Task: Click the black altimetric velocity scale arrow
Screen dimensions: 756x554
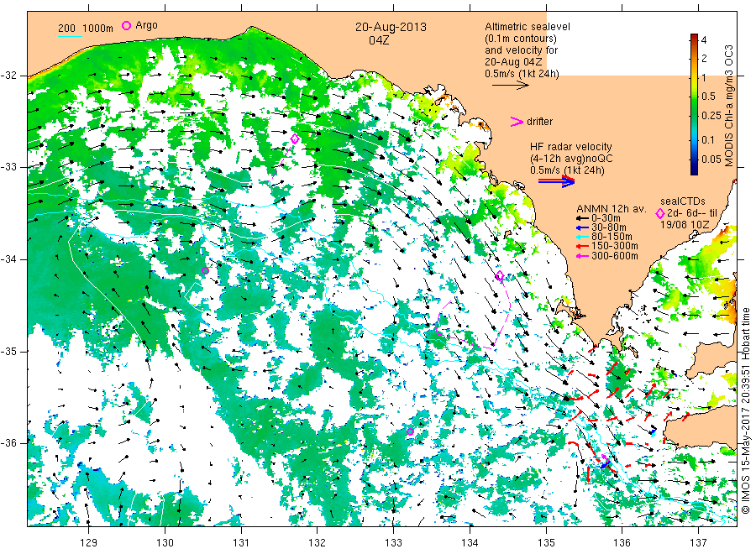Action: [x=511, y=86]
